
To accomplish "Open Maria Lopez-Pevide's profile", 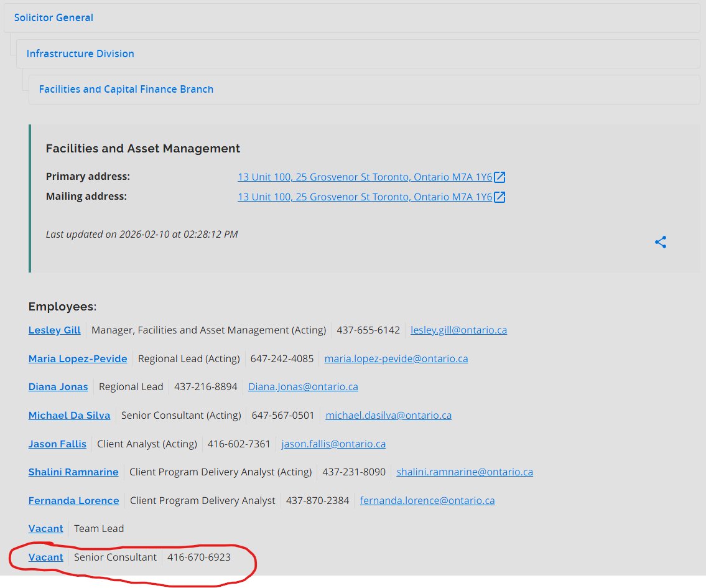I will [x=78, y=359].
